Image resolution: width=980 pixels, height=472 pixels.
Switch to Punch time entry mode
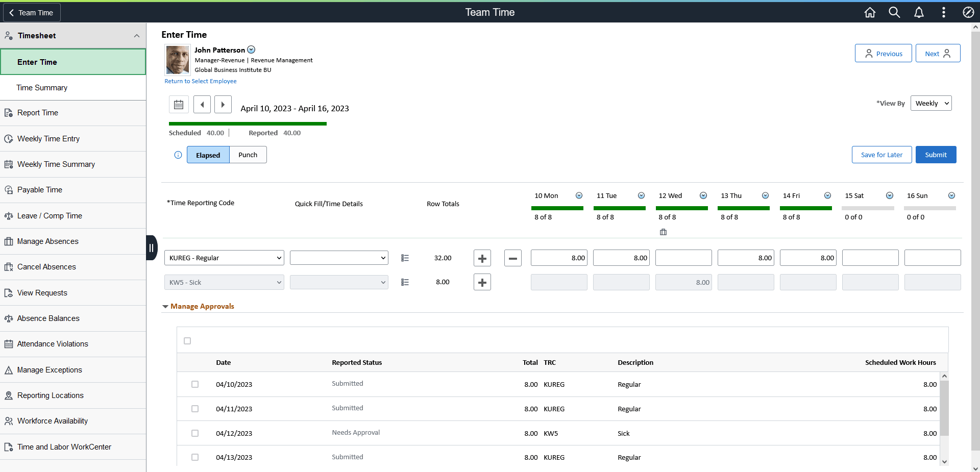pyautogui.click(x=248, y=155)
